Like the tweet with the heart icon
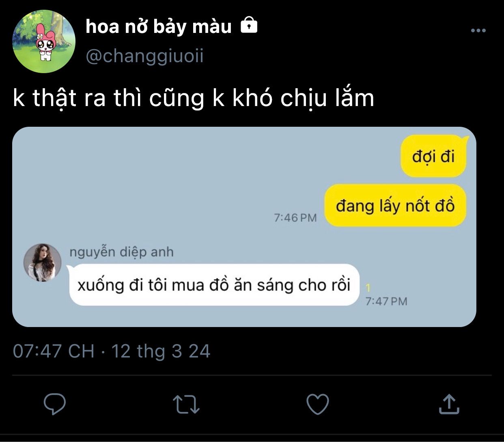This screenshot has width=504, height=442. coord(317,404)
